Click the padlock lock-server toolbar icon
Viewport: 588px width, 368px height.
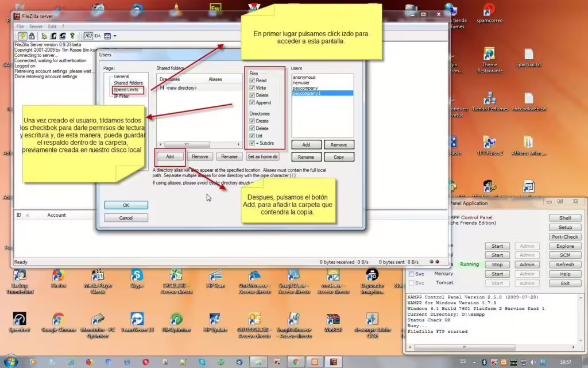click(x=32, y=36)
